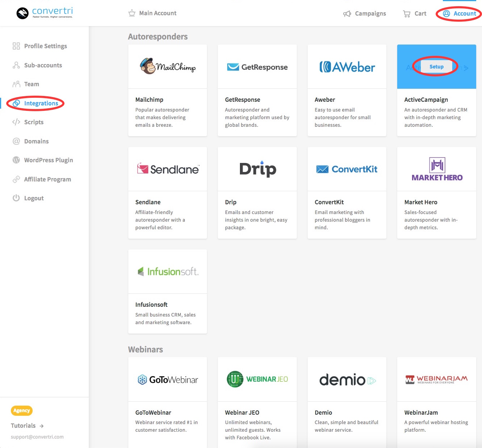
Task: Click the Domains at-sign icon
Action: coord(16,141)
